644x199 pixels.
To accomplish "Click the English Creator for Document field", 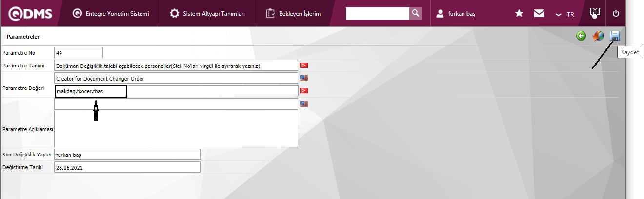I will [176, 78].
